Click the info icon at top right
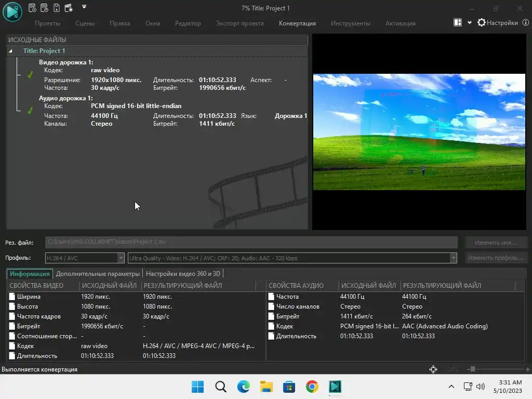 click(526, 22)
